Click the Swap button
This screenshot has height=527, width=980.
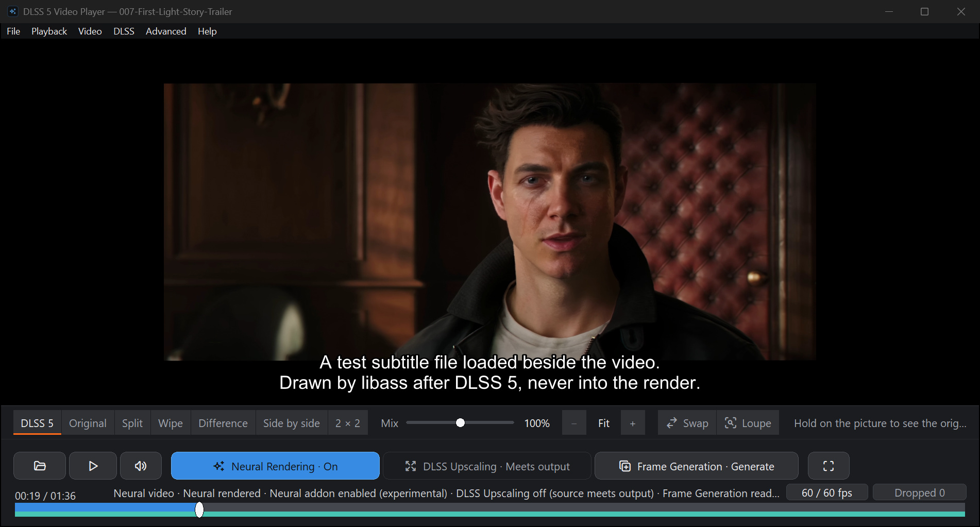point(687,423)
